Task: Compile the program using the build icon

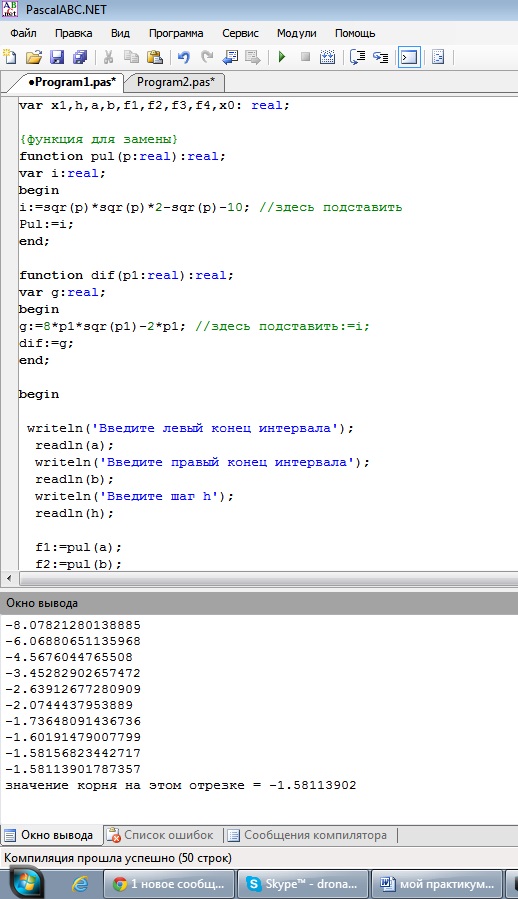Action: [x=328, y=57]
